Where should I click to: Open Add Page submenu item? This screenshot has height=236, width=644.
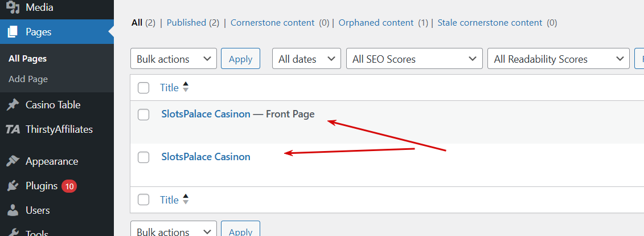(28, 79)
